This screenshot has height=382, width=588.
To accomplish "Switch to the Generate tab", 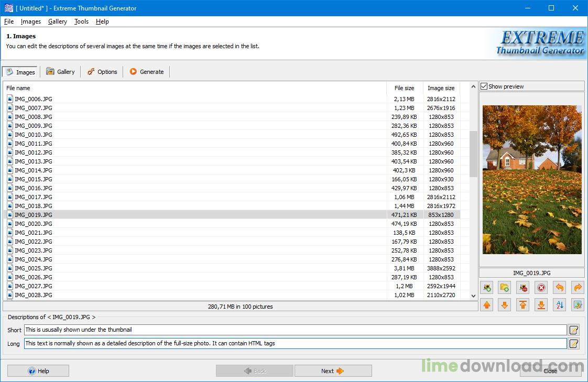I will point(147,72).
